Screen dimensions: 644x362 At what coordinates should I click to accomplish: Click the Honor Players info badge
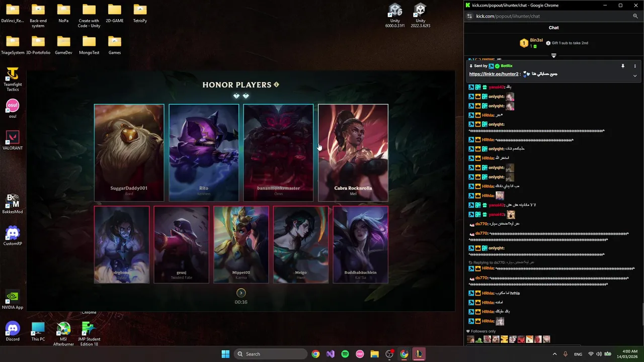[x=276, y=84]
